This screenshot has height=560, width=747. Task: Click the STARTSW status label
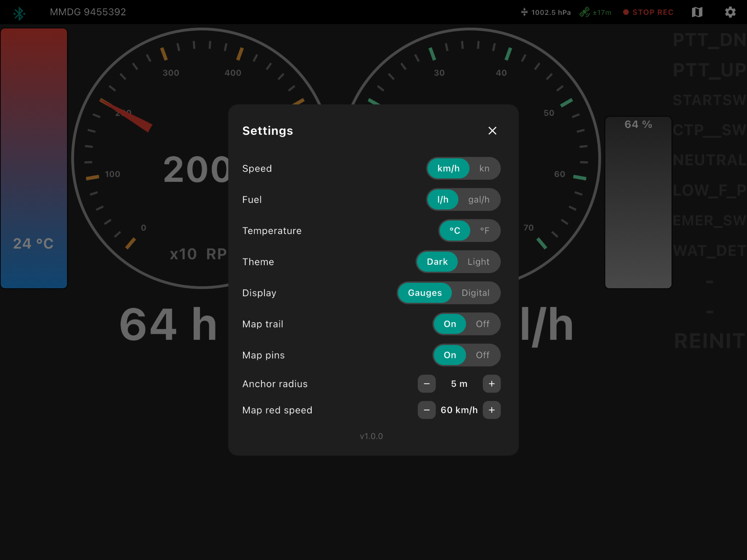709,100
